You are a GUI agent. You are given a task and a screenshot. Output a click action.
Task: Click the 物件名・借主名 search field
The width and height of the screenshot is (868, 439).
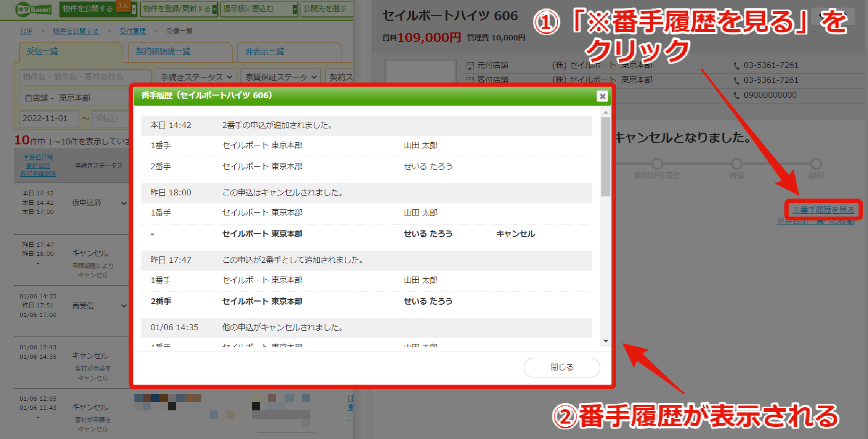point(86,77)
